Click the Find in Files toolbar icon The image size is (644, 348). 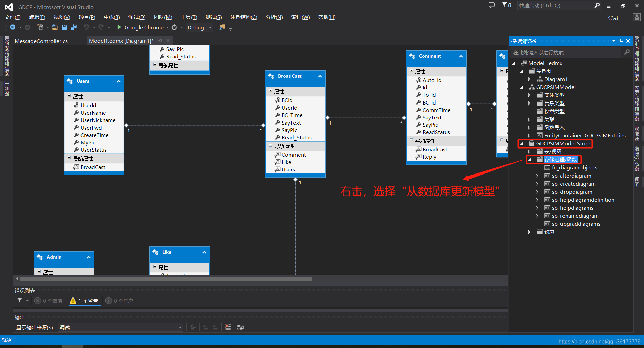222,27
